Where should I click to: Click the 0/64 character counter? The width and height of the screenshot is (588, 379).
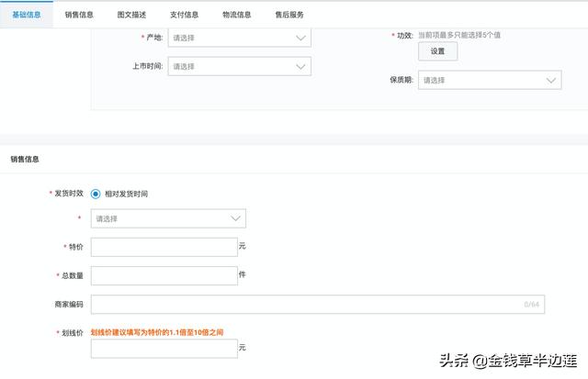531,305
